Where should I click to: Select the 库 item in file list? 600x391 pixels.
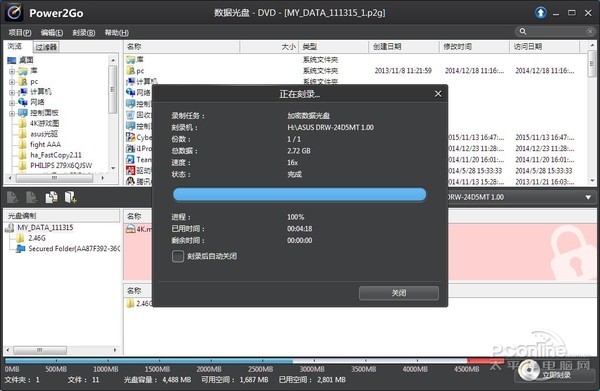click(135, 59)
